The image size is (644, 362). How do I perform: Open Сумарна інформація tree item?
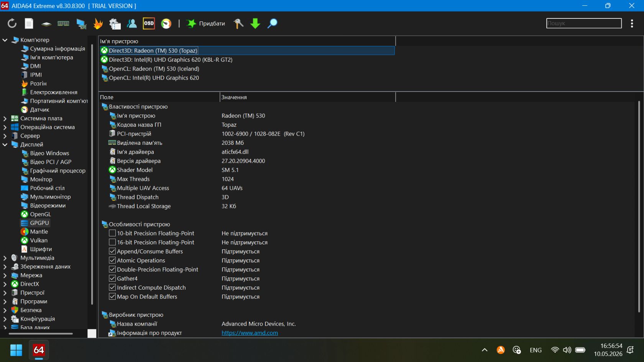coord(58,49)
